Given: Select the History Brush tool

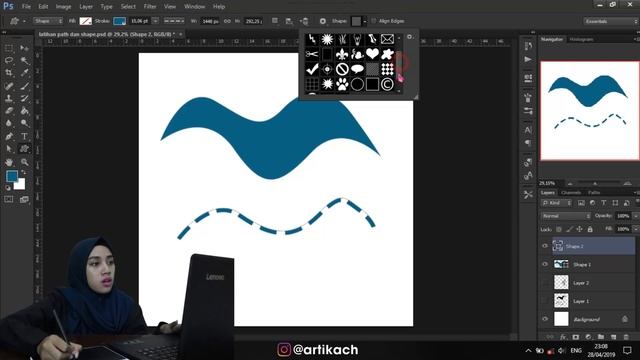Looking at the screenshot, I should coord(24,98).
